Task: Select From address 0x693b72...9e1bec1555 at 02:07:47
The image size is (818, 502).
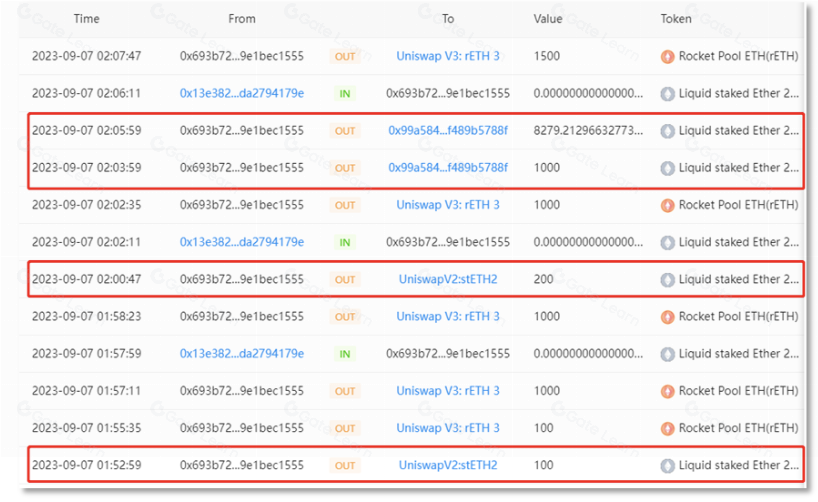Action: click(x=242, y=56)
